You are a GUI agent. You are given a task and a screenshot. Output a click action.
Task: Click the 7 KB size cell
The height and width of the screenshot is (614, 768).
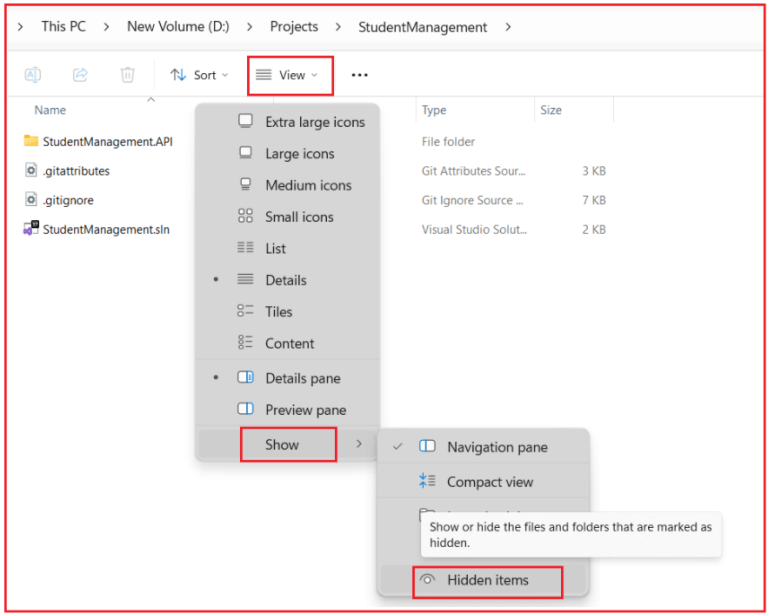(594, 200)
